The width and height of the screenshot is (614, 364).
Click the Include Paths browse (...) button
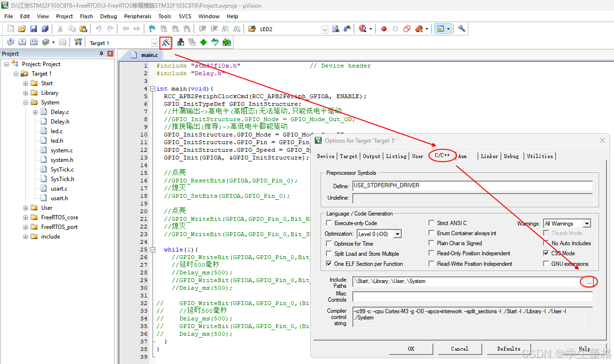pyautogui.click(x=589, y=282)
